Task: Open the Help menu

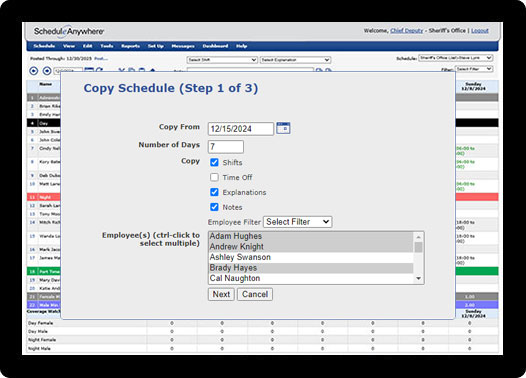Action: pos(242,46)
